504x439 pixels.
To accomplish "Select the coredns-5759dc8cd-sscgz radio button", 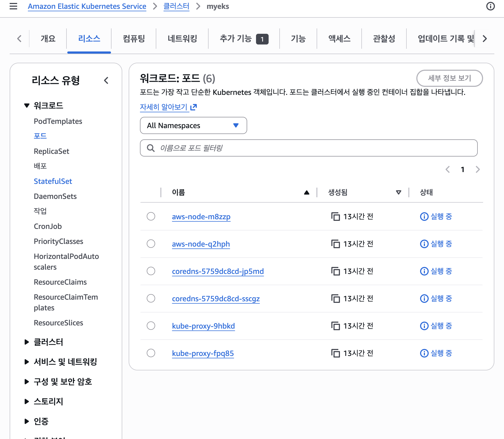I will click(x=151, y=298).
